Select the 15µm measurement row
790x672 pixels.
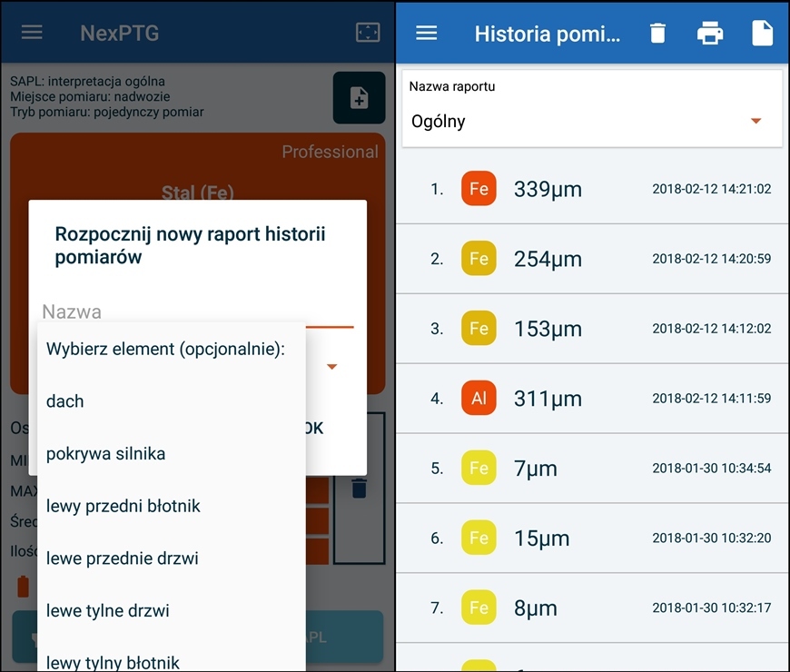click(x=592, y=539)
